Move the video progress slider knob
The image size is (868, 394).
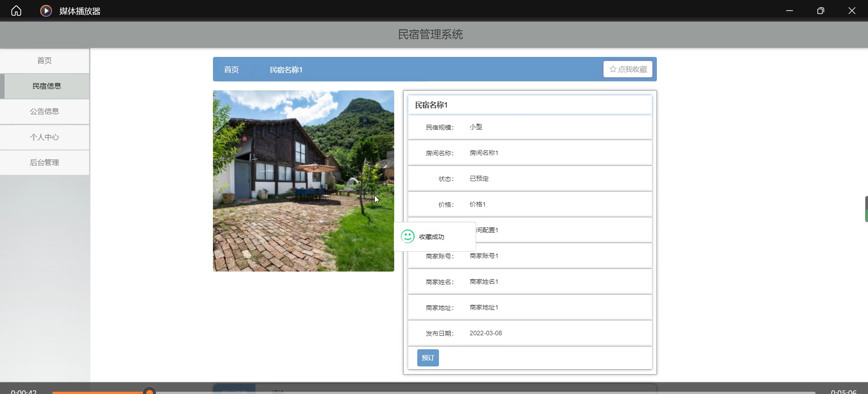[x=150, y=392]
